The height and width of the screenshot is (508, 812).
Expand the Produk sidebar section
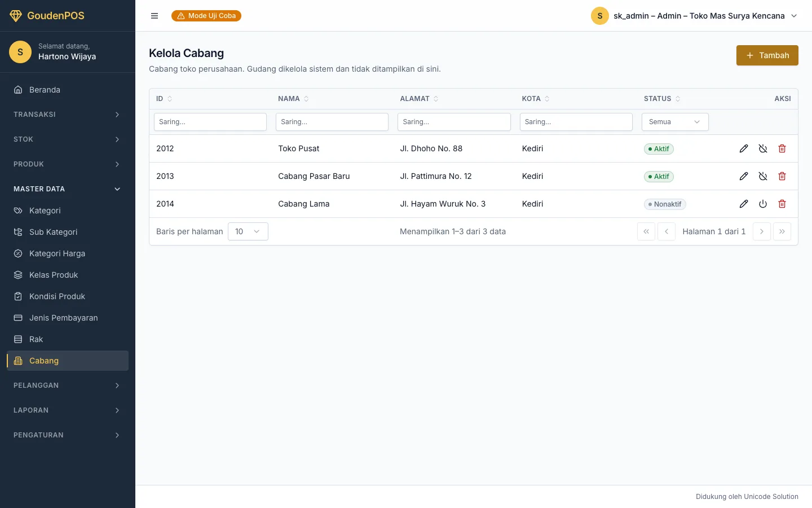point(68,164)
